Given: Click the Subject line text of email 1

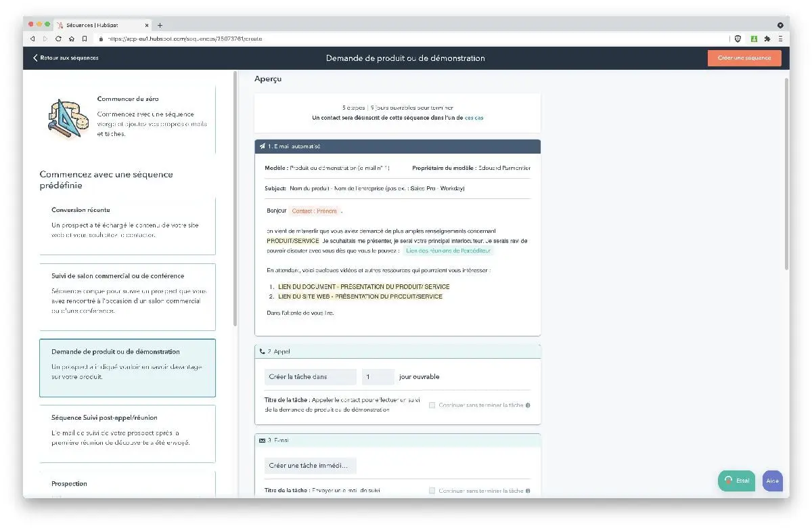Looking at the screenshot, I should click(x=365, y=188).
